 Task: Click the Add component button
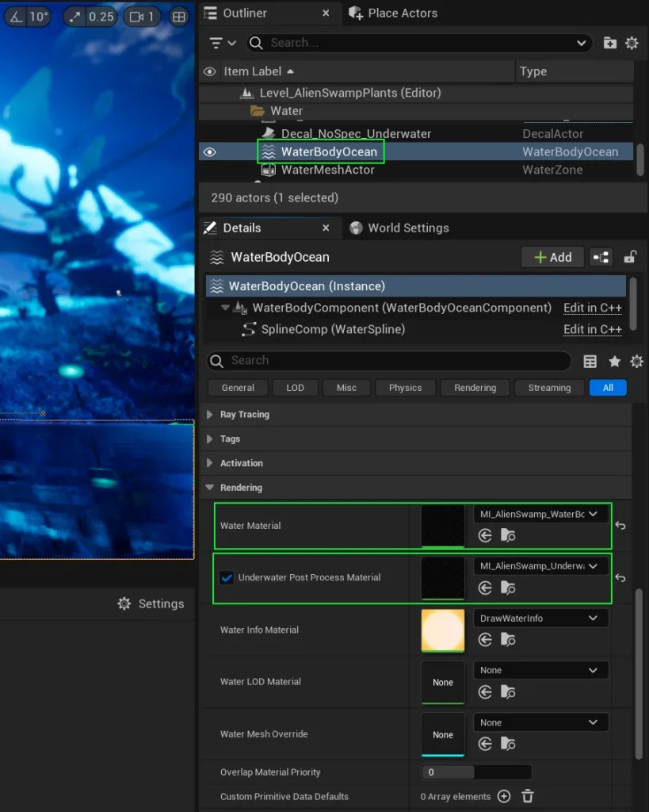(552, 257)
